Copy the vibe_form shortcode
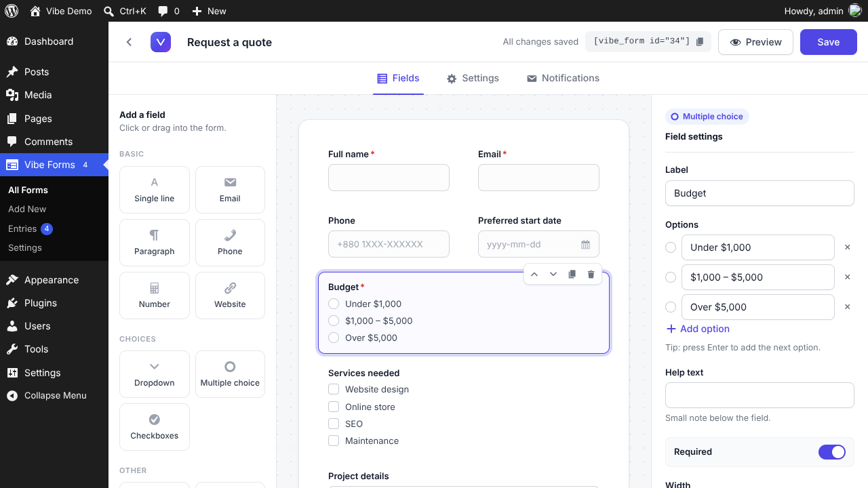868x488 pixels. (x=701, y=41)
